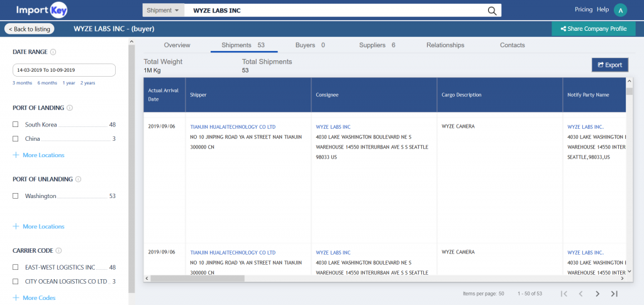Open second row Tianjin Hualaitechnology shipper link
644x305 pixels.
[233, 253]
